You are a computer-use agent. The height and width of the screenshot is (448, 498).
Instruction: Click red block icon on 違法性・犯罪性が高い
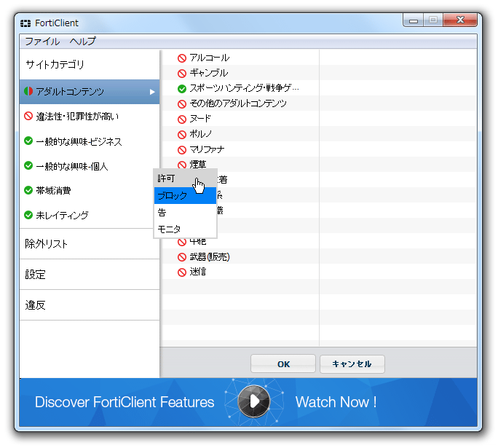click(x=28, y=116)
